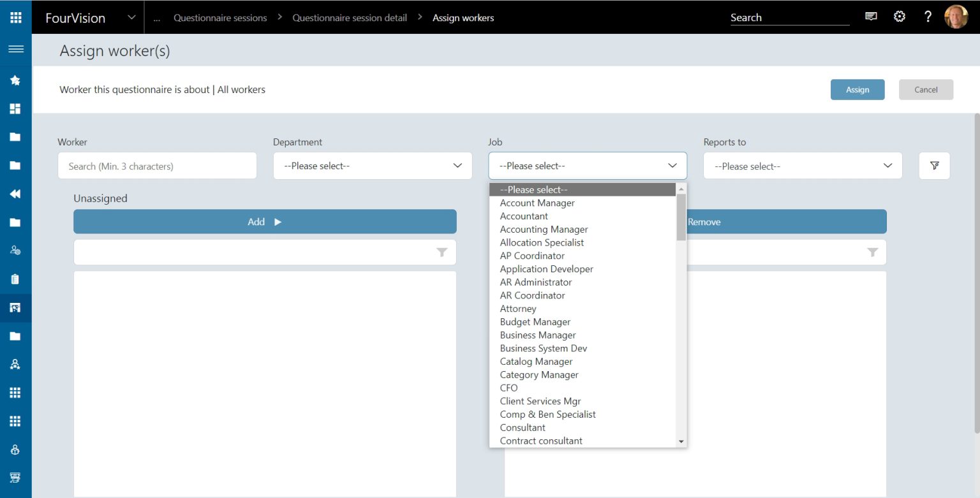
Task: Expand the Reports to dropdown
Action: pos(803,166)
